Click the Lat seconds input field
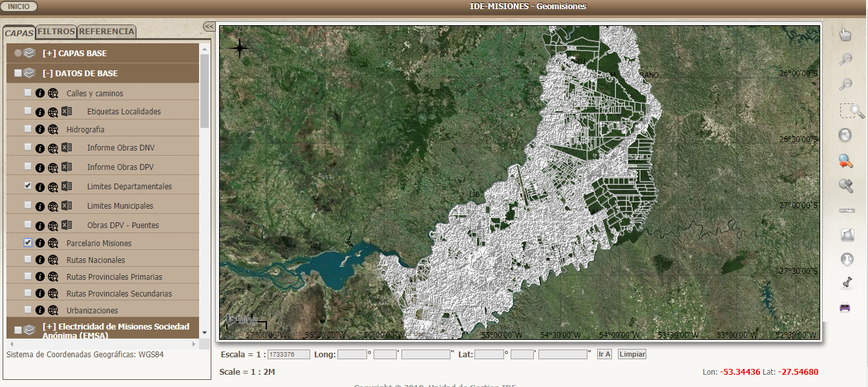The height and width of the screenshot is (387, 868). 563,355
